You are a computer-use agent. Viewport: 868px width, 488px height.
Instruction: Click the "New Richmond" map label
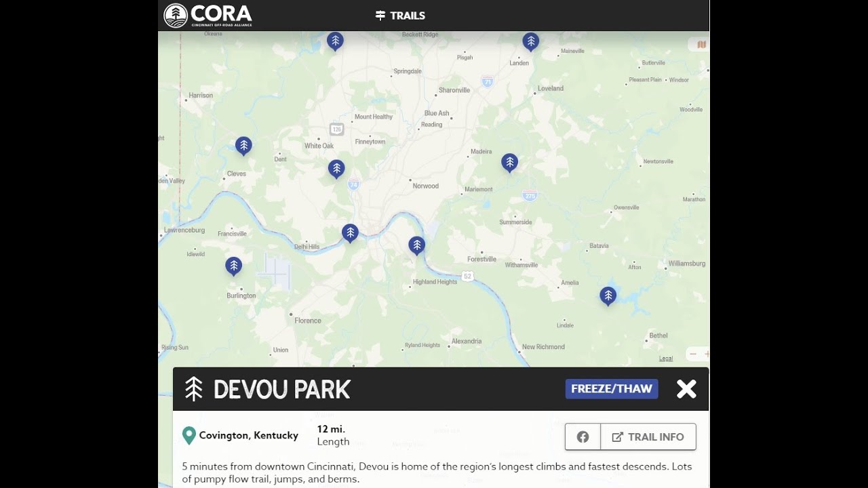pos(543,346)
